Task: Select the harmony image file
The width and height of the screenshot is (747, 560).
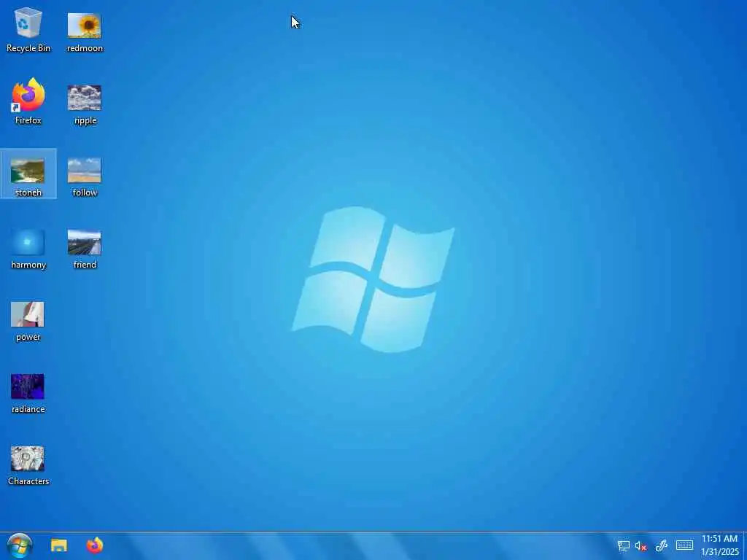Action: click(28, 249)
